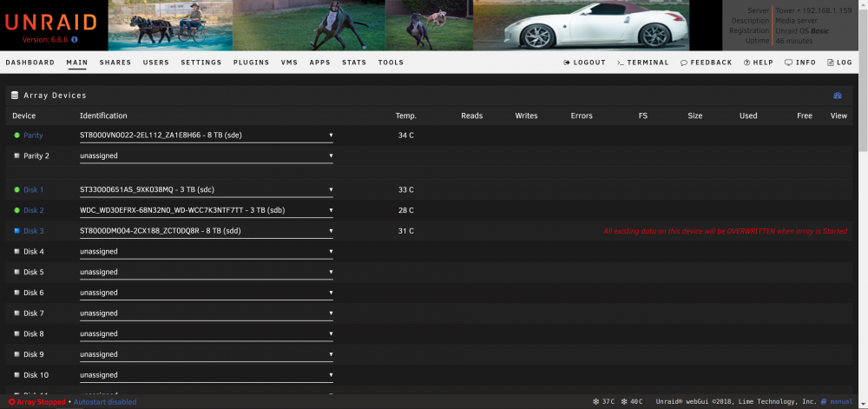Click the grey status square for Disk 10

tap(16, 374)
